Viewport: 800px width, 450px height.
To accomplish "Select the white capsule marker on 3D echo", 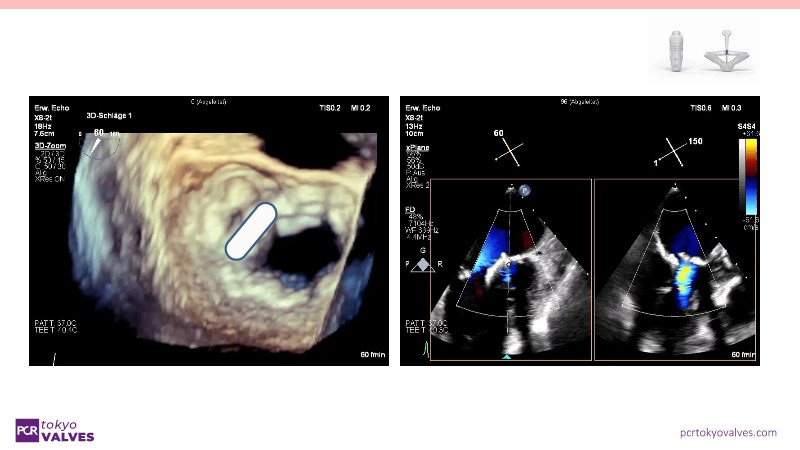I will coord(250,232).
